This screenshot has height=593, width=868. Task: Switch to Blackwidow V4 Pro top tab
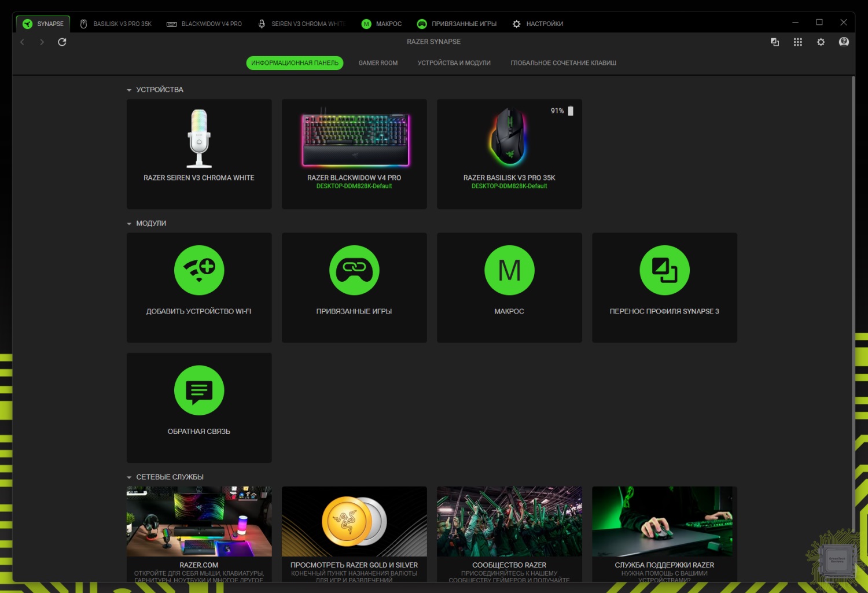point(204,24)
